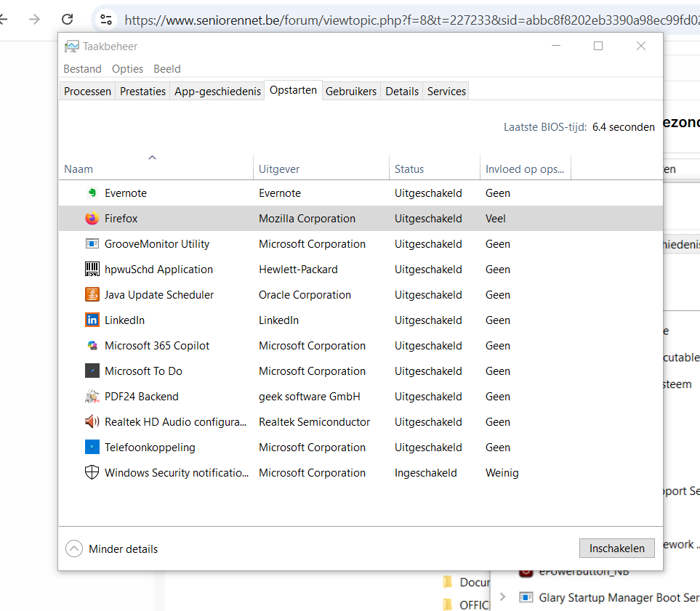Click the hpwuSchd Application barcode icon

[x=92, y=270]
